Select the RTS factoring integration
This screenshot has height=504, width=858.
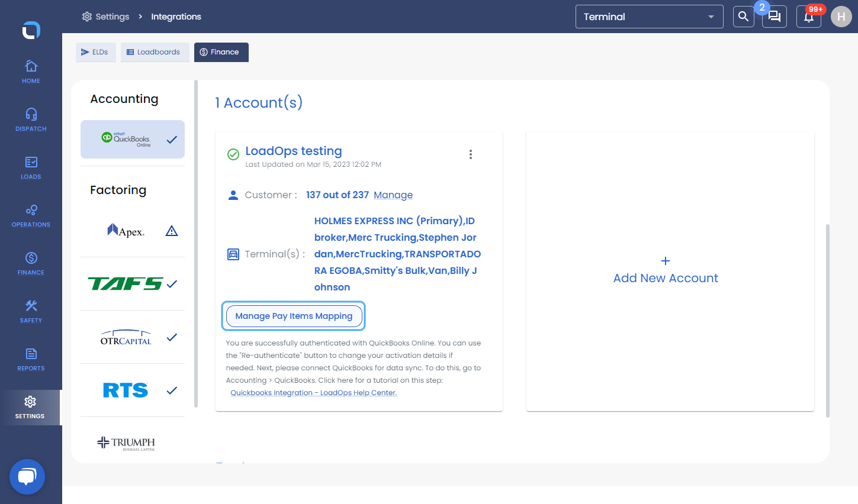coord(133,390)
